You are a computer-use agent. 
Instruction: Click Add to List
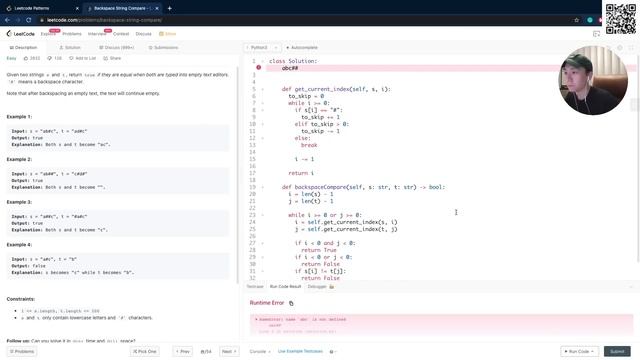click(82, 58)
